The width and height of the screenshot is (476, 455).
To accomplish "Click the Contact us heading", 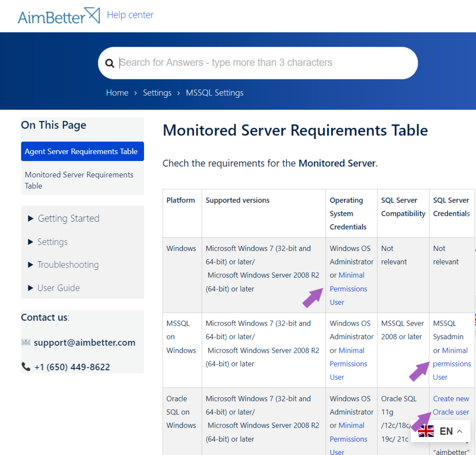I will pyautogui.click(x=45, y=317).
